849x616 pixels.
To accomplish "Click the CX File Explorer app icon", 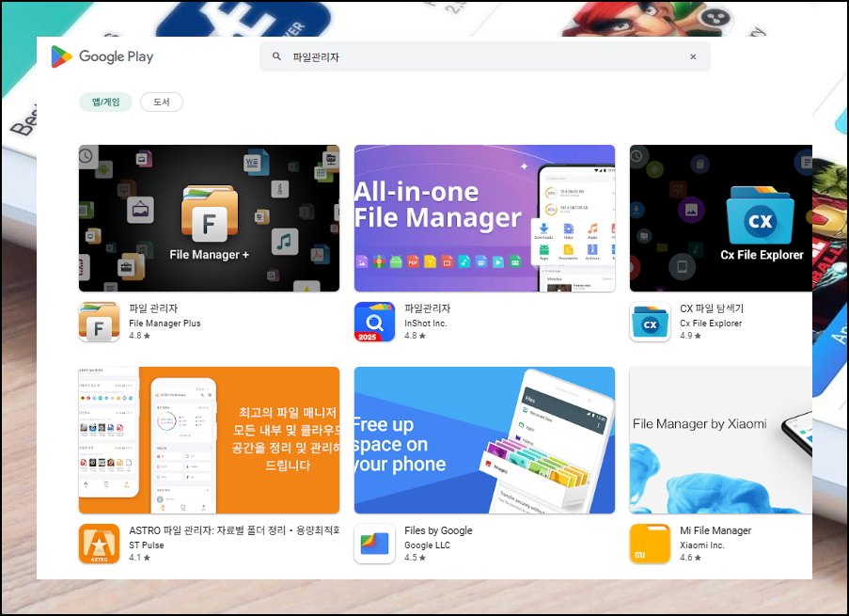I will [650, 322].
